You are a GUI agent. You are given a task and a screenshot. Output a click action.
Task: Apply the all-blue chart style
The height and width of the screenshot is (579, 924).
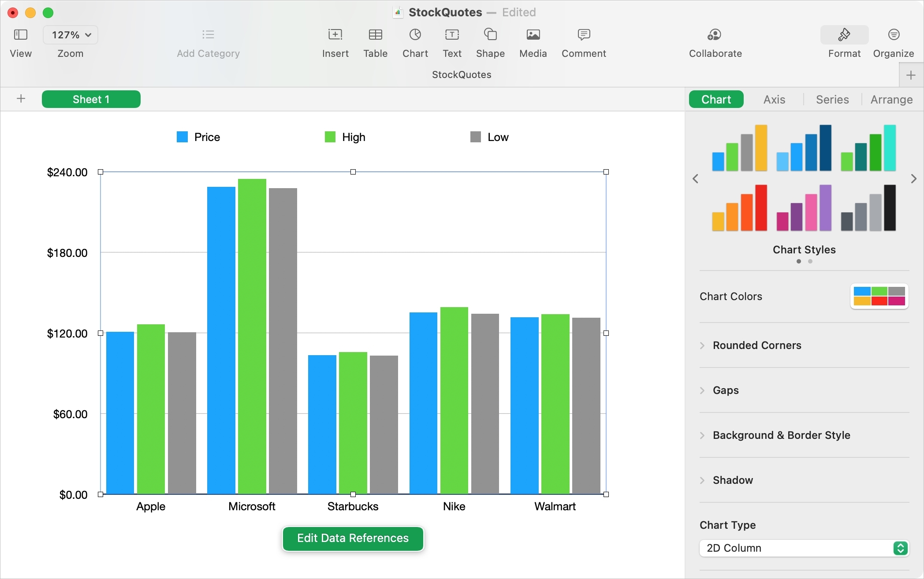(x=804, y=148)
